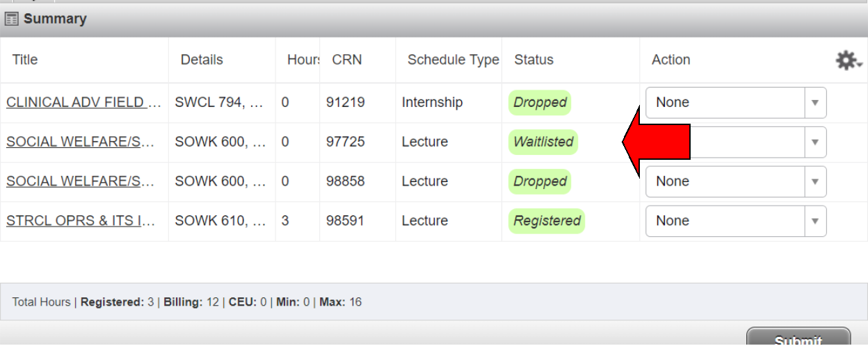Click the Waitlisted status badge
This screenshot has width=868, height=346.
tap(543, 142)
